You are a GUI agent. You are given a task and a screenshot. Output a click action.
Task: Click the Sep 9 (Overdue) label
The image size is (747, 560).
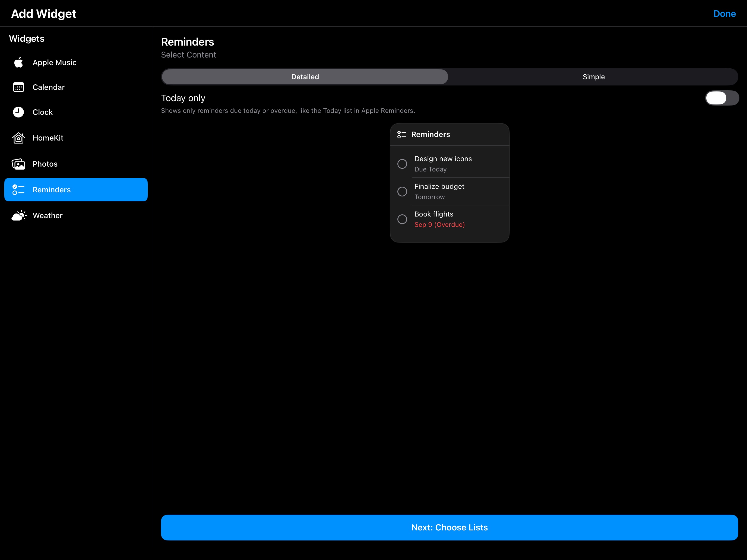[440, 224]
